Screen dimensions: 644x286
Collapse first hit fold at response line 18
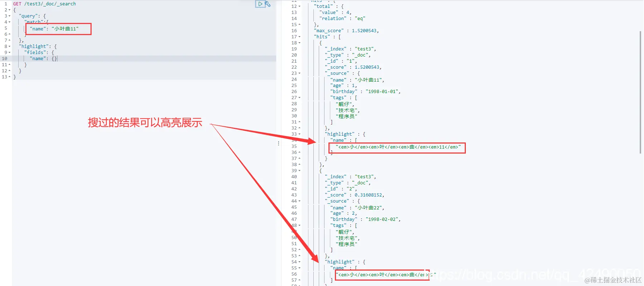pyautogui.click(x=299, y=43)
